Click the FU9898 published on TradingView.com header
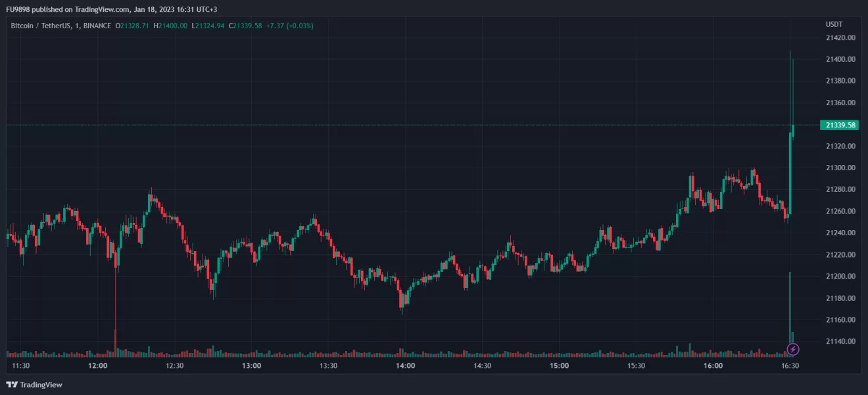This screenshot has height=395, width=868. 74,10
